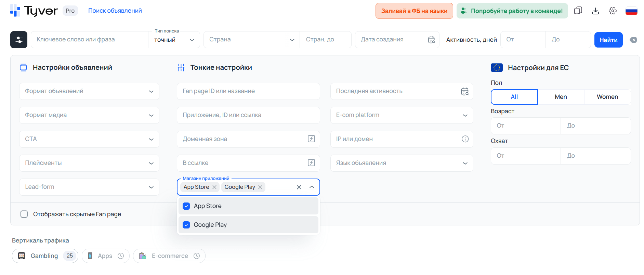Viewport: 644px width, 275px height.
Task: Focus Ключевое слово или фраза field
Action: [90, 40]
